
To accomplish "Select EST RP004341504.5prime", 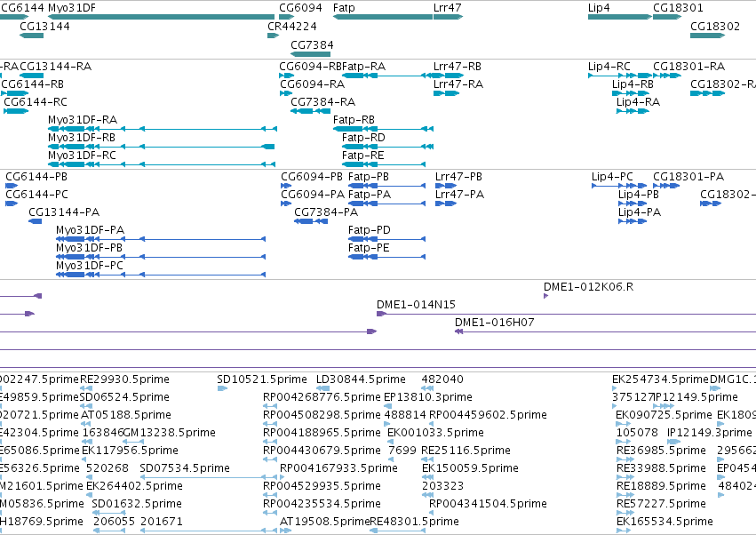I will pyautogui.click(x=433, y=513).
